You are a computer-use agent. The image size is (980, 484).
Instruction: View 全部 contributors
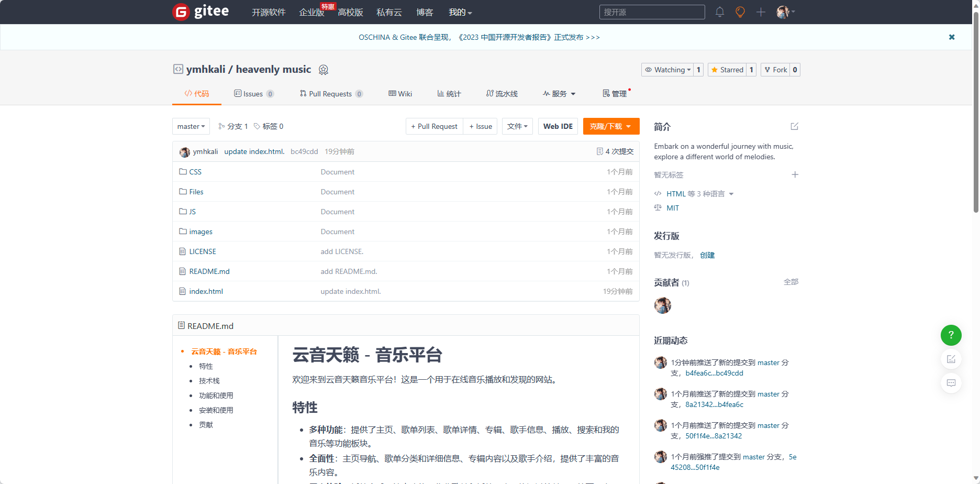(790, 282)
